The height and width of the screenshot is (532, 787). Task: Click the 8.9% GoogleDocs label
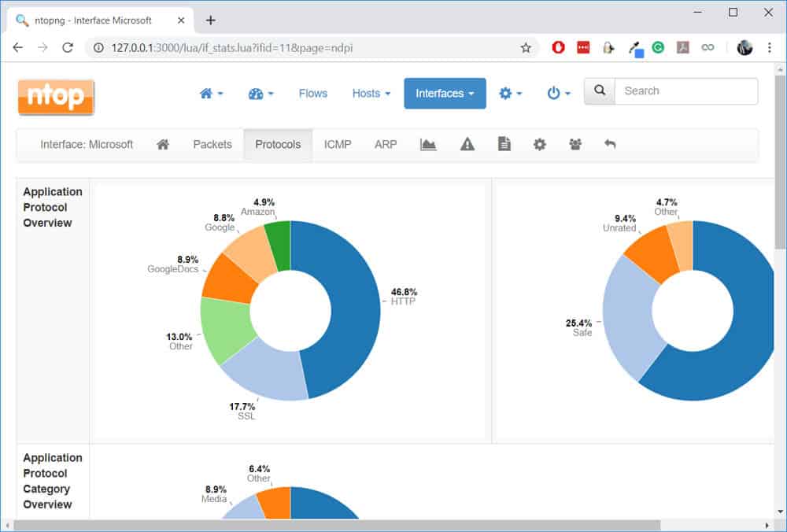[173, 264]
